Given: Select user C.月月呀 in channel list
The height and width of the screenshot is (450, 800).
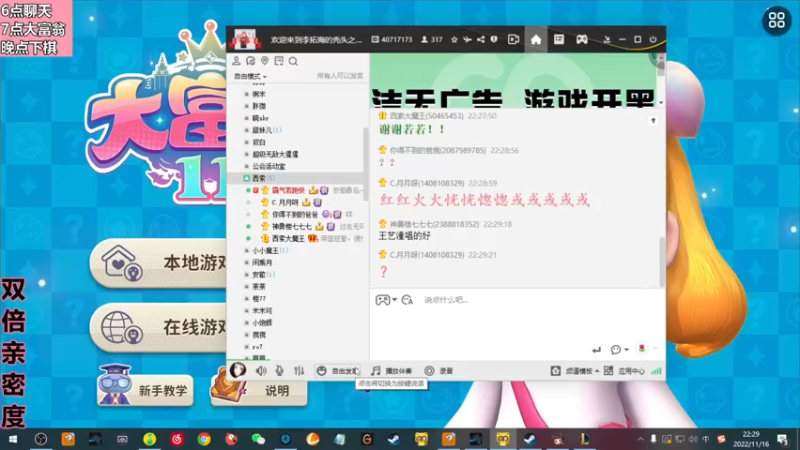Looking at the screenshot, I should (x=285, y=203).
